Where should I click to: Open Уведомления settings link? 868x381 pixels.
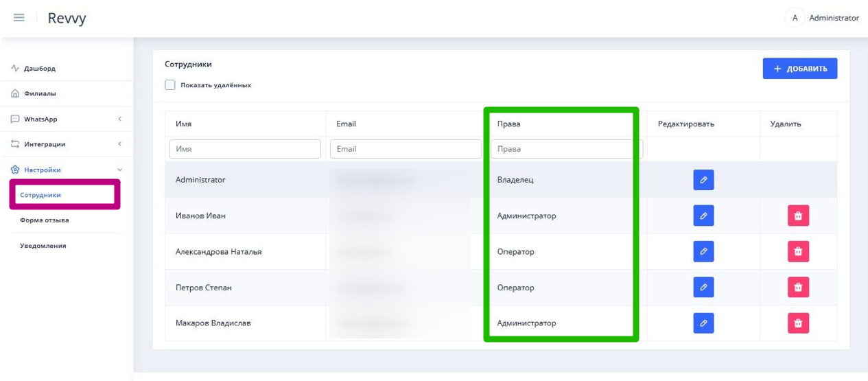43,246
